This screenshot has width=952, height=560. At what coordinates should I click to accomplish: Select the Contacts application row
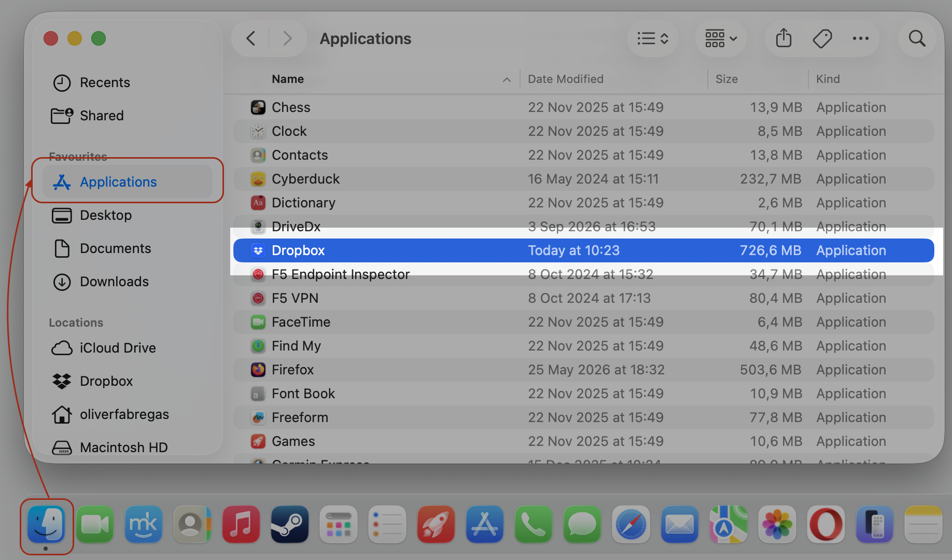(x=583, y=155)
